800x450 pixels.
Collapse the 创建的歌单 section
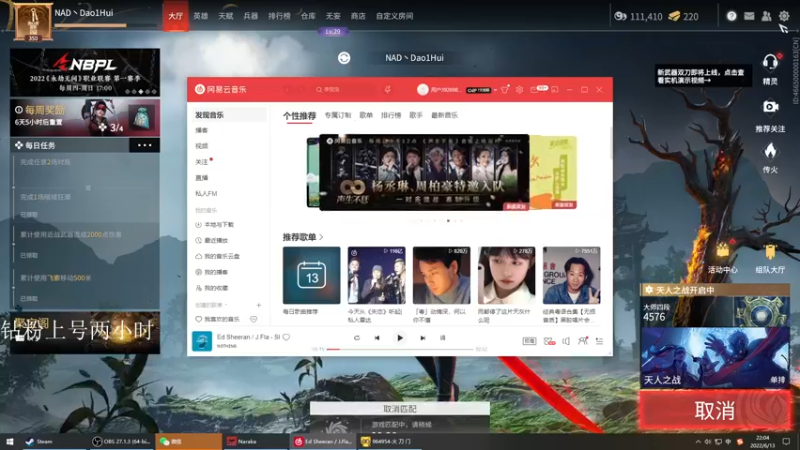[x=226, y=305]
